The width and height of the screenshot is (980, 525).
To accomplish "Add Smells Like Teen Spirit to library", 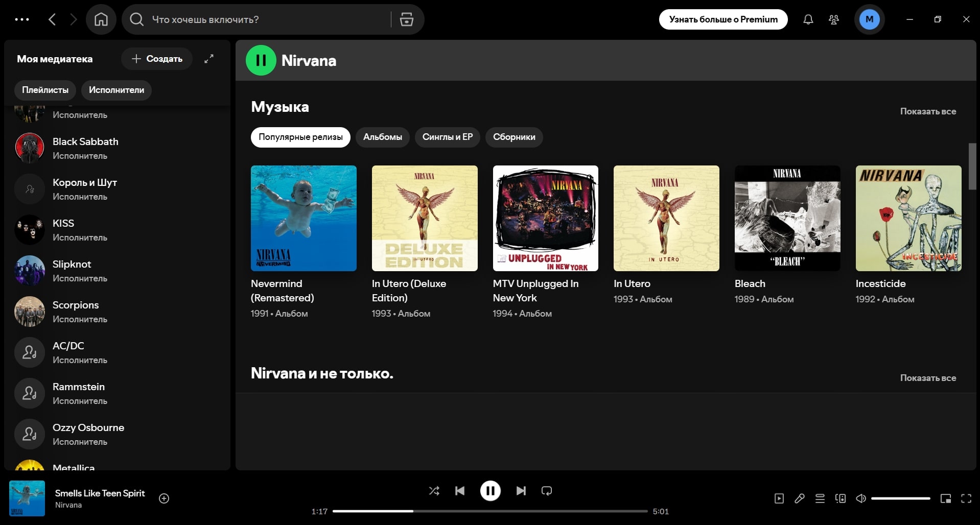I will point(164,498).
